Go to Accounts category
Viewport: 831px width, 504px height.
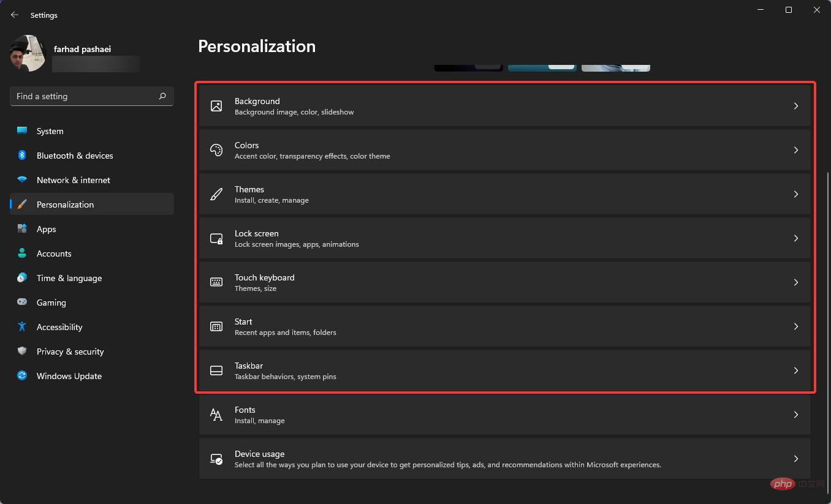(92, 254)
